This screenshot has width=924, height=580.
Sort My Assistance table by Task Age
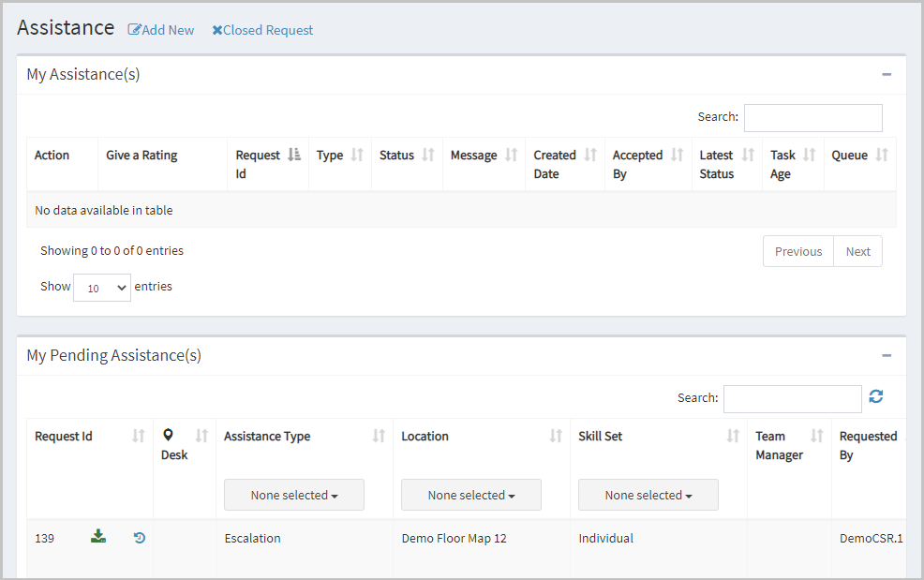coord(809,155)
